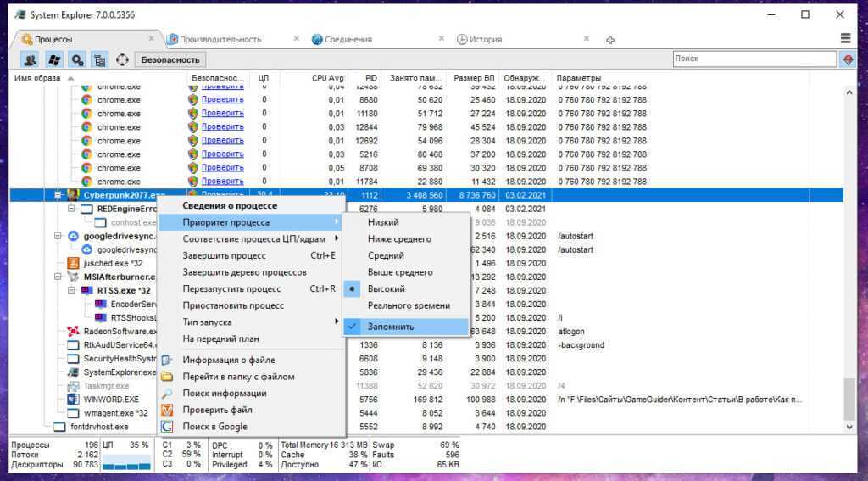Click the vertical scrollbar of process list
The image size is (868, 481).
tap(849, 254)
